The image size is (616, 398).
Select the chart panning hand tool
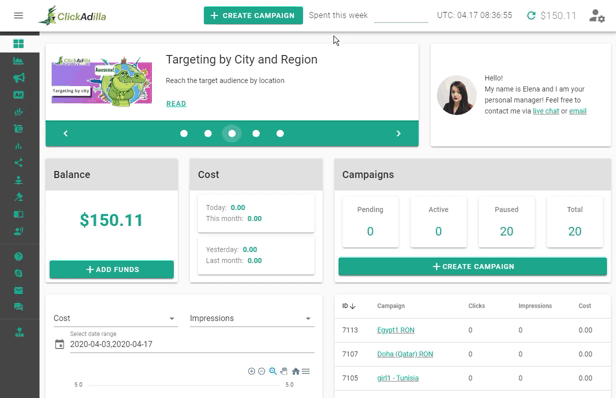[x=284, y=371]
